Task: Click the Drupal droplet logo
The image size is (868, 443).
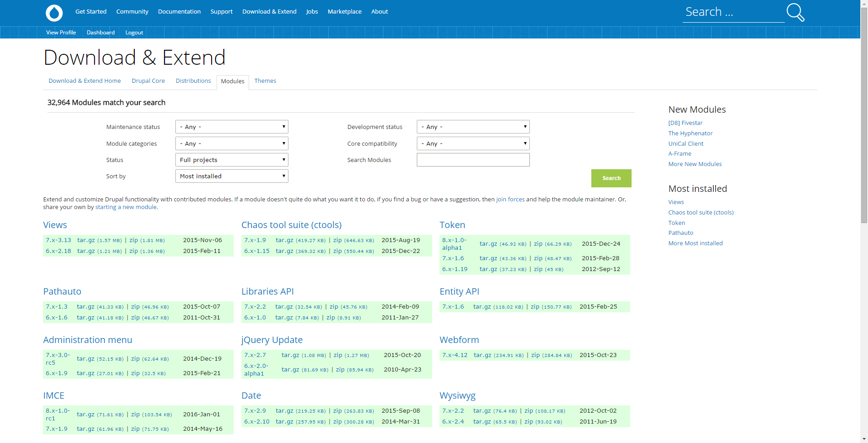Action: [54, 13]
